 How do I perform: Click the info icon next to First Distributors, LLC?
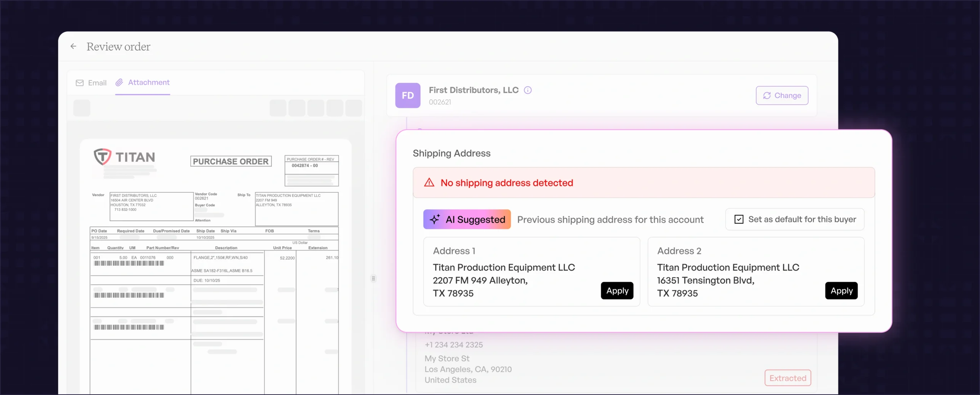click(x=528, y=90)
